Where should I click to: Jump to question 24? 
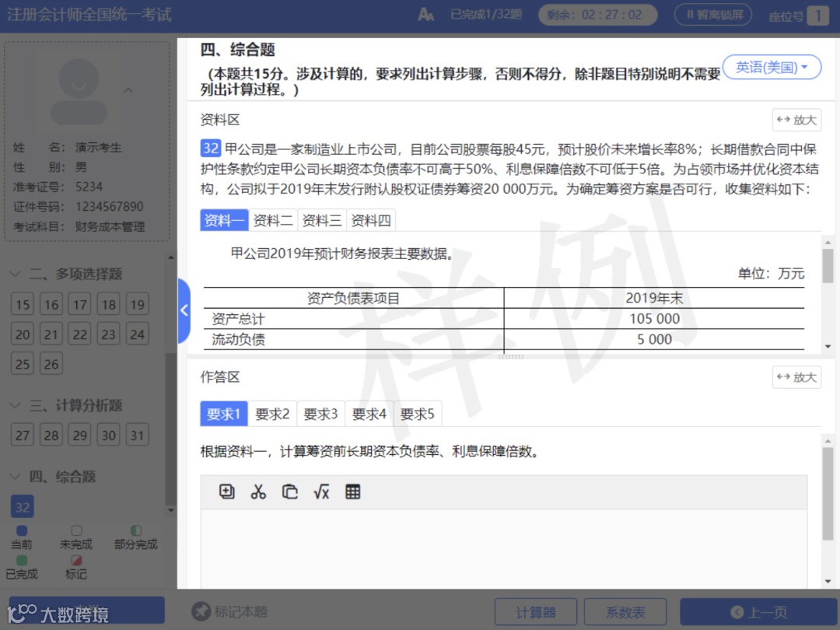point(137,334)
